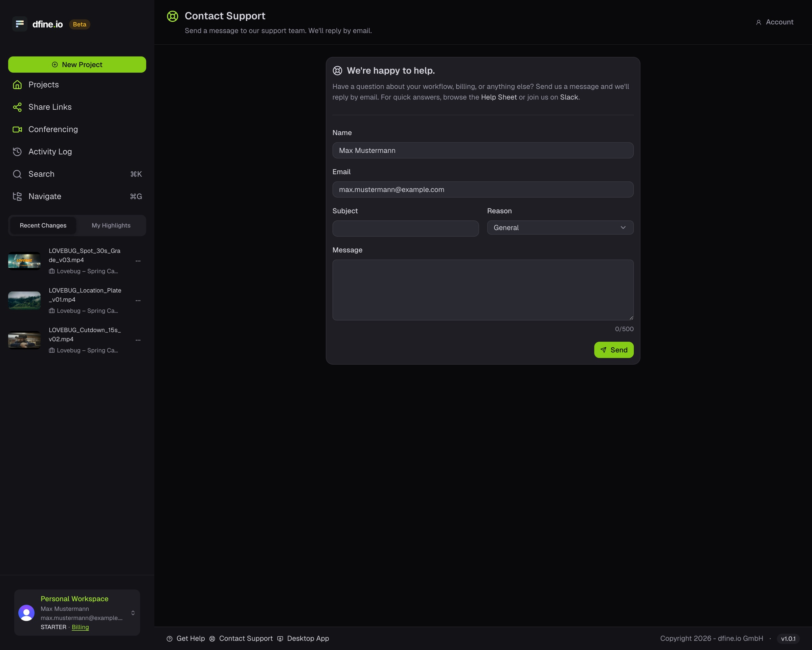Viewport: 812px width, 650px height.
Task: Click the Get Help question icon
Action: 170,638
